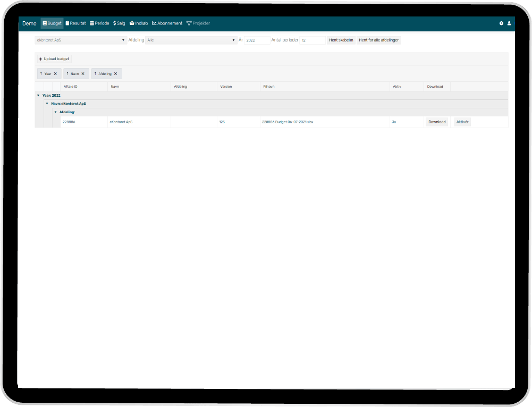532x407 pixels.
Task: Collapse the Navn: eKontoret ApS group
Action: (47, 104)
